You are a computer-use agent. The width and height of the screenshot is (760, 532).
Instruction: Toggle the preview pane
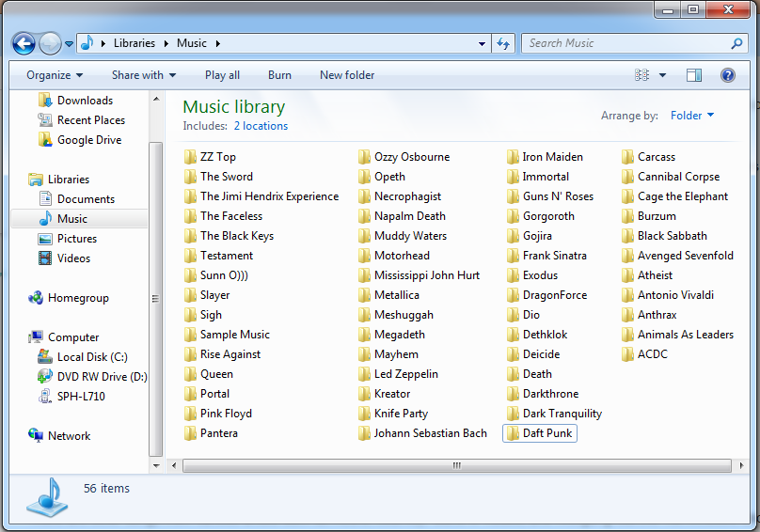coord(694,75)
